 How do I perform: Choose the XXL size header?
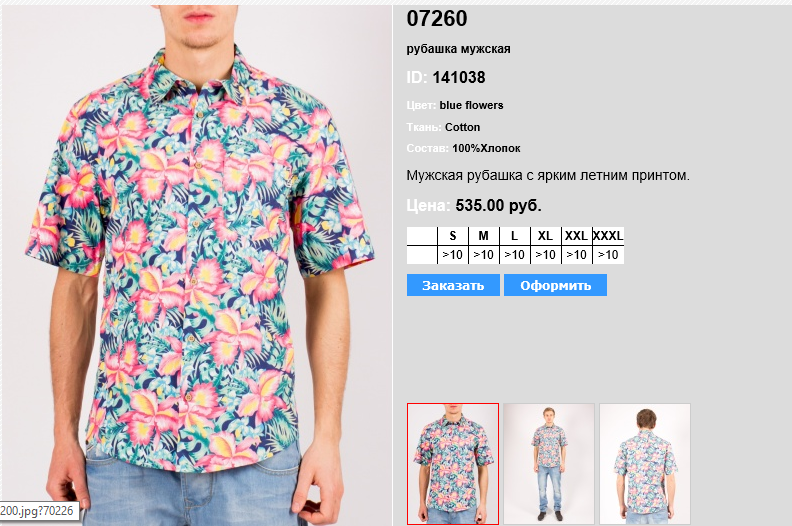click(x=576, y=236)
